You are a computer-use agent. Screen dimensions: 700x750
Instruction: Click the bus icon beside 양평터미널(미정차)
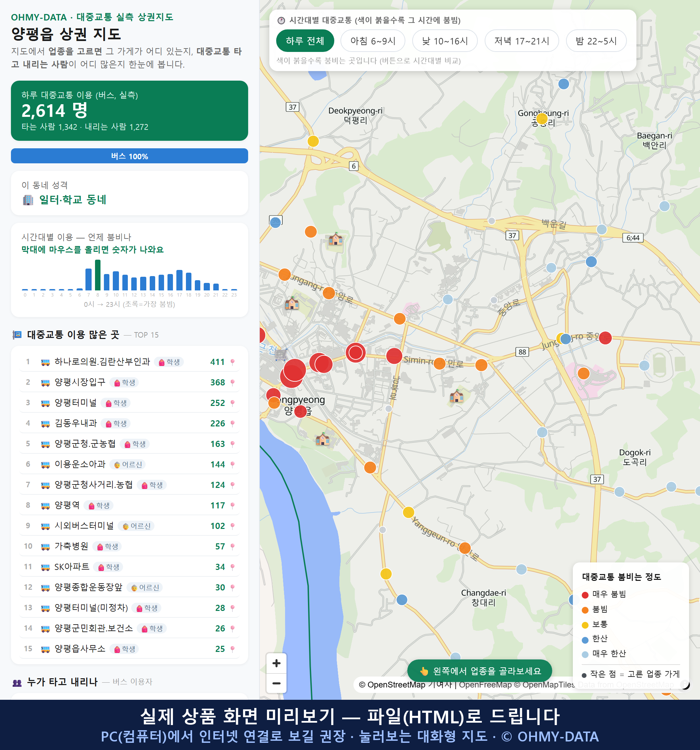coord(45,608)
